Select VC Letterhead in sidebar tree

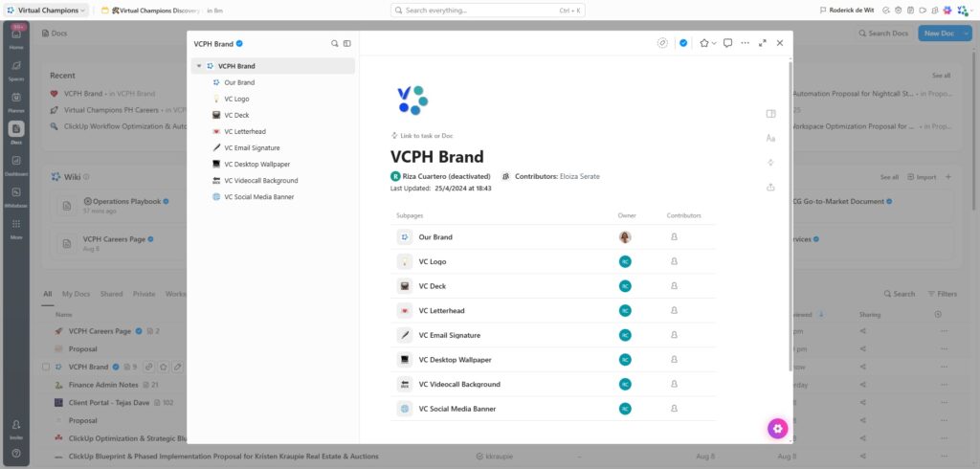click(x=243, y=131)
